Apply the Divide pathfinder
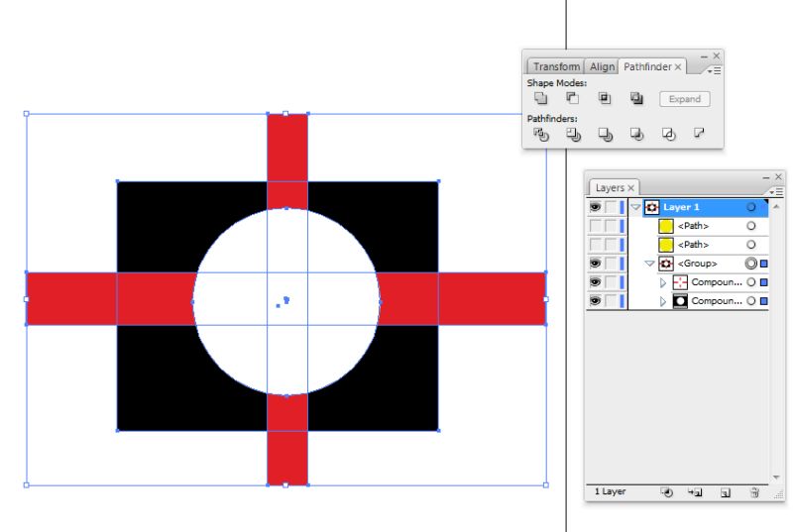This screenshot has width=793, height=532. pyautogui.click(x=540, y=135)
